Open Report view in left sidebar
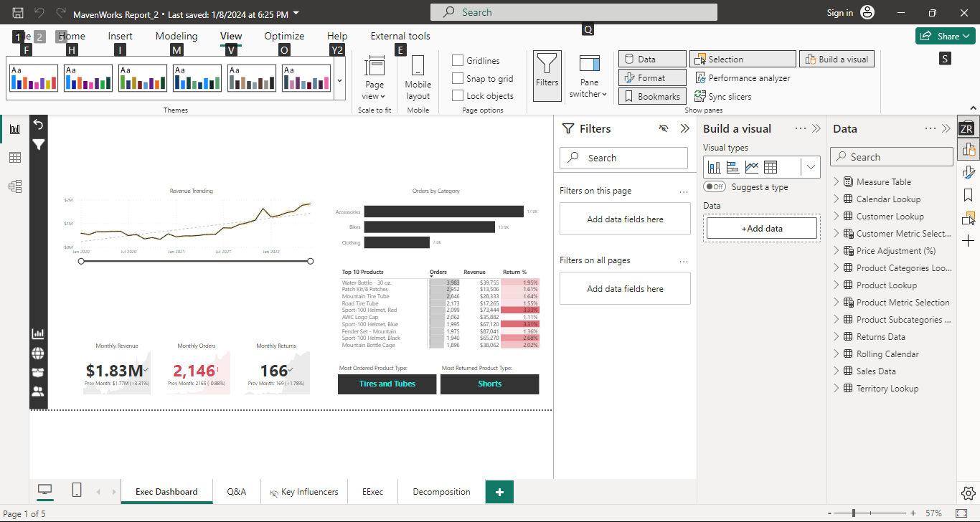 click(x=14, y=129)
